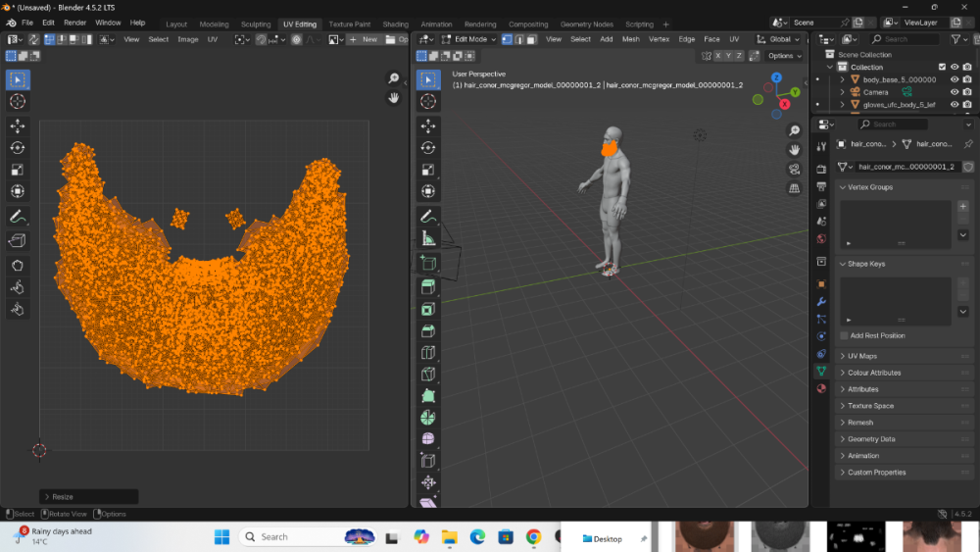Open the Edit Mode dropdown
980x552 pixels.
coord(468,39)
